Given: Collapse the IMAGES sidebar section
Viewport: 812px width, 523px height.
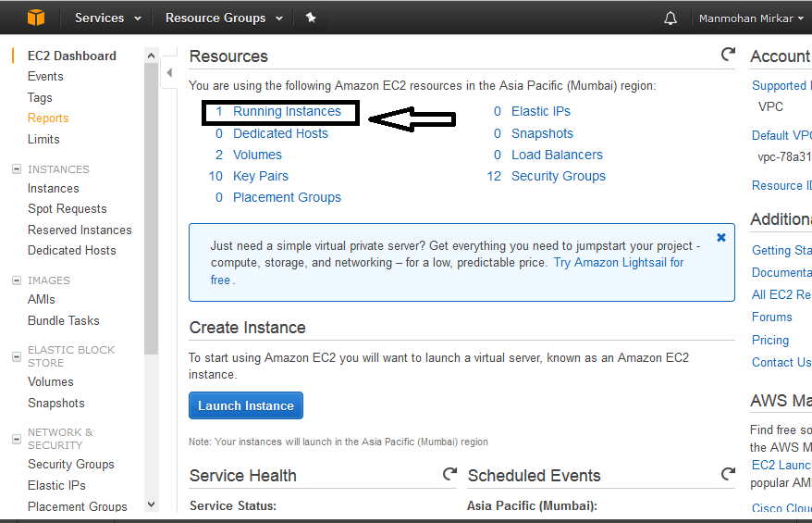Looking at the screenshot, I should (x=15, y=280).
